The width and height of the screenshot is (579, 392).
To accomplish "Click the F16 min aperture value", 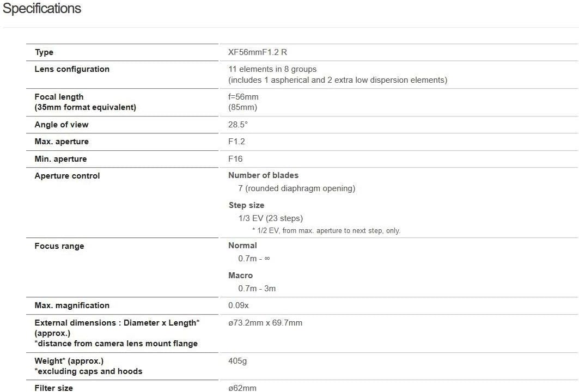I will pos(235,159).
